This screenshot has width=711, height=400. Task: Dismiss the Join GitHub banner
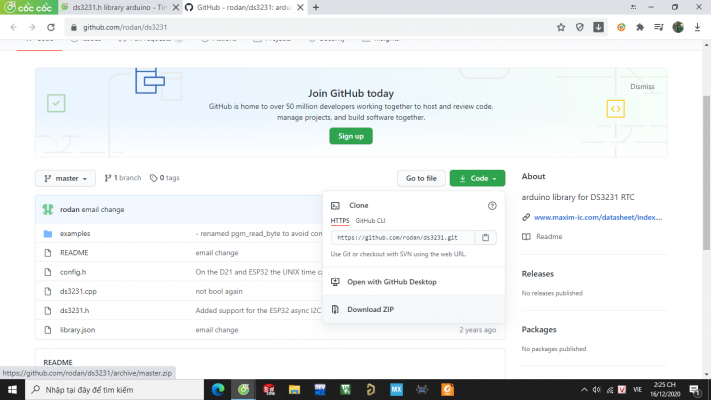tap(642, 87)
